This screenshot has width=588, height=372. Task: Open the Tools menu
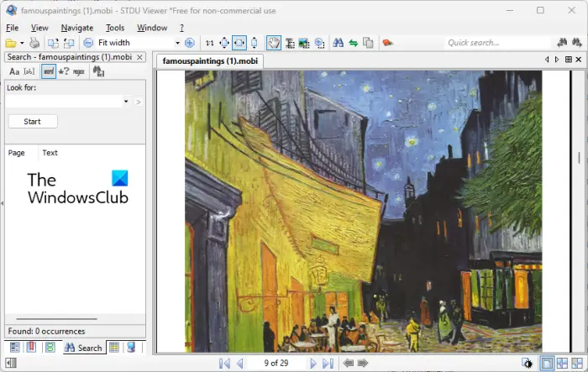click(x=115, y=28)
